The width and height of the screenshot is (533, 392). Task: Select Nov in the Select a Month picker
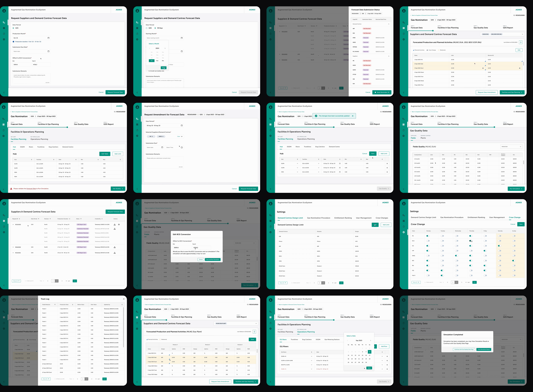pos(157,61)
